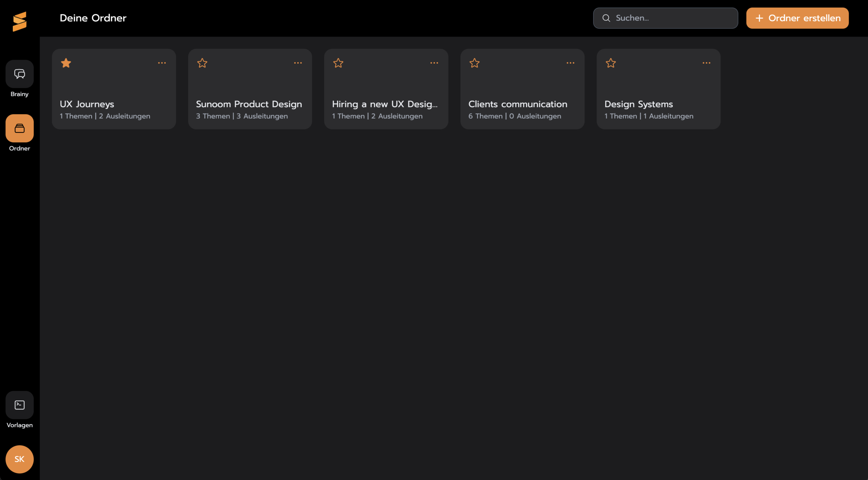This screenshot has width=868, height=480.
Task: Open the Design Systems folder title
Action: 638,104
